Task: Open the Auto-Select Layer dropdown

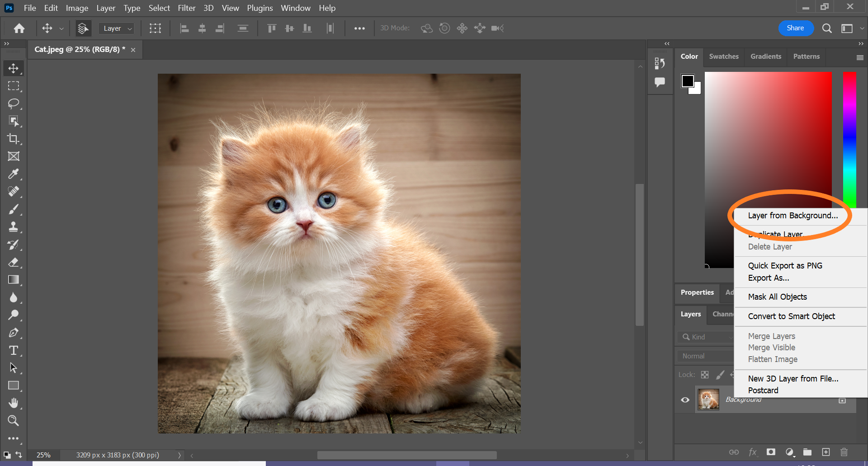Action: click(116, 28)
